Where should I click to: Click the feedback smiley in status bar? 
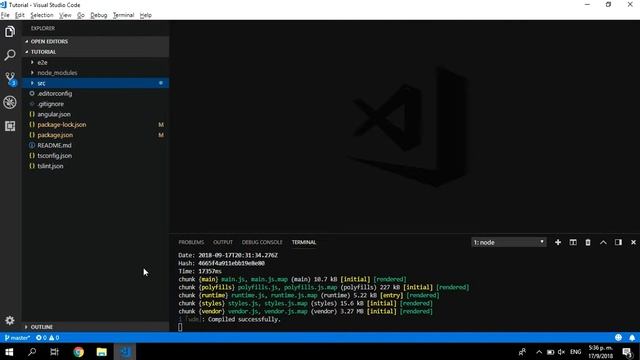coord(618,338)
